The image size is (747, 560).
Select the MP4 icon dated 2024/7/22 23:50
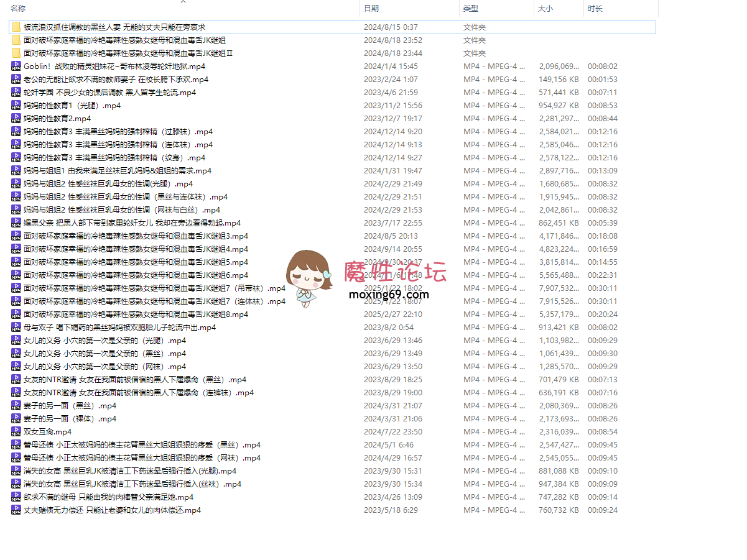pyautogui.click(x=16, y=432)
